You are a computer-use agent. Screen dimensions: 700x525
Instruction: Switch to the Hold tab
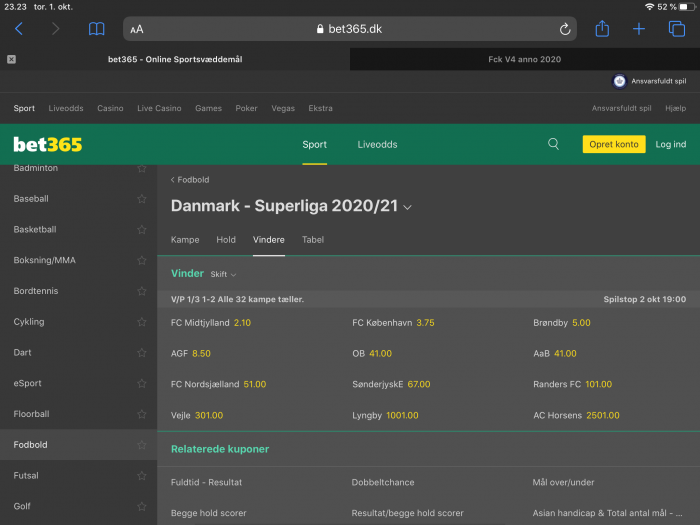click(x=226, y=240)
